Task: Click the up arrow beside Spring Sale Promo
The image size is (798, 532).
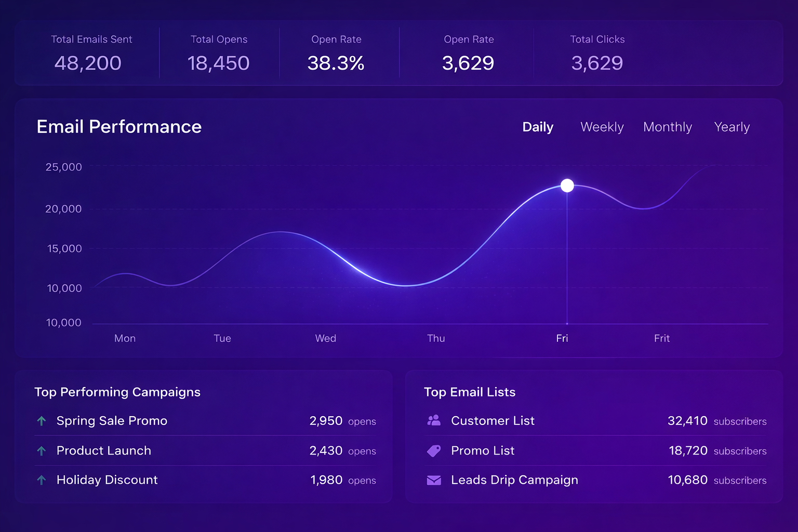Action: [42, 421]
